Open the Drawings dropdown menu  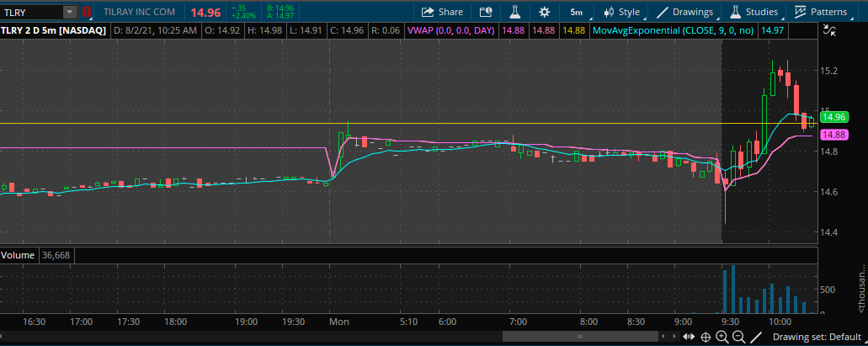(684, 12)
